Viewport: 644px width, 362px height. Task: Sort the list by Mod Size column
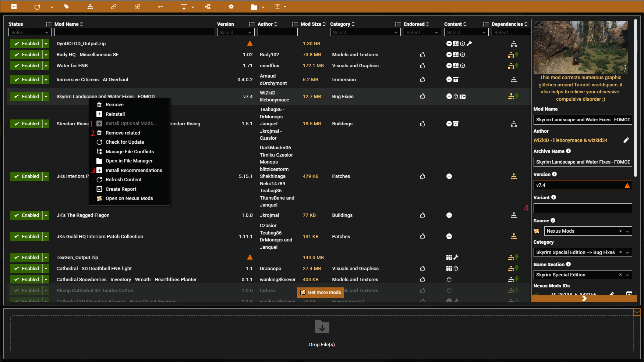[313, 24]
